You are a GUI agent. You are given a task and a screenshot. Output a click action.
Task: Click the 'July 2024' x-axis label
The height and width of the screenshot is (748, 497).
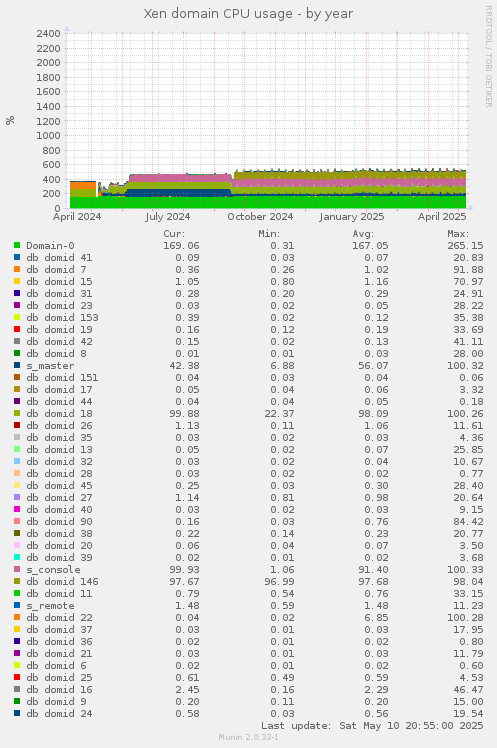point(167,217)
